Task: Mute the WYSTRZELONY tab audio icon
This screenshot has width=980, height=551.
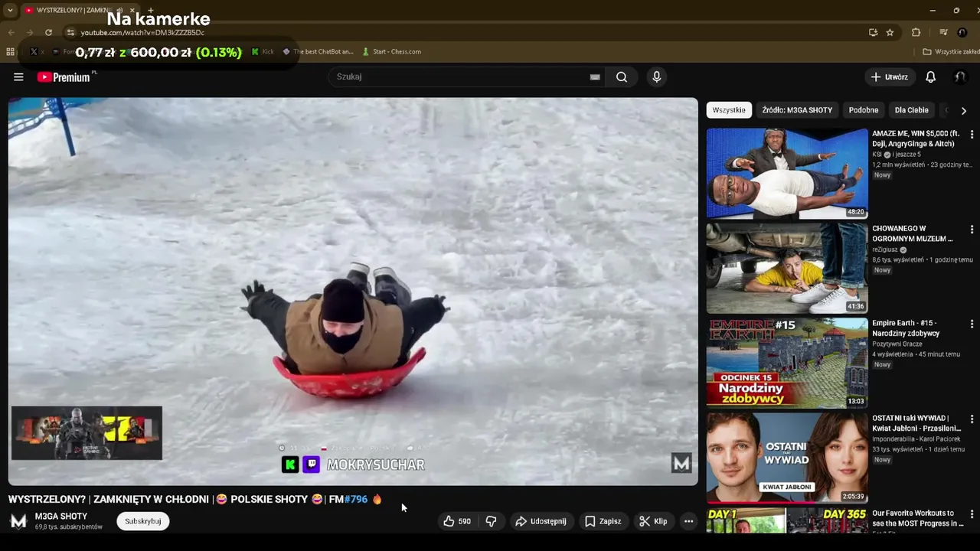Action: (120, 10)
